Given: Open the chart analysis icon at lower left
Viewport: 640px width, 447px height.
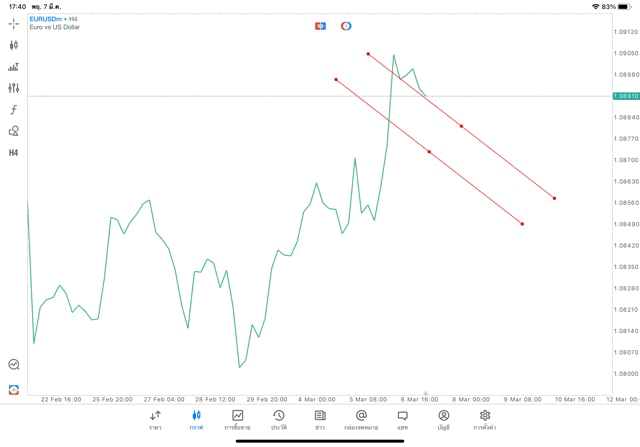Looking at the screenshot, I should [x=14, y=365].
